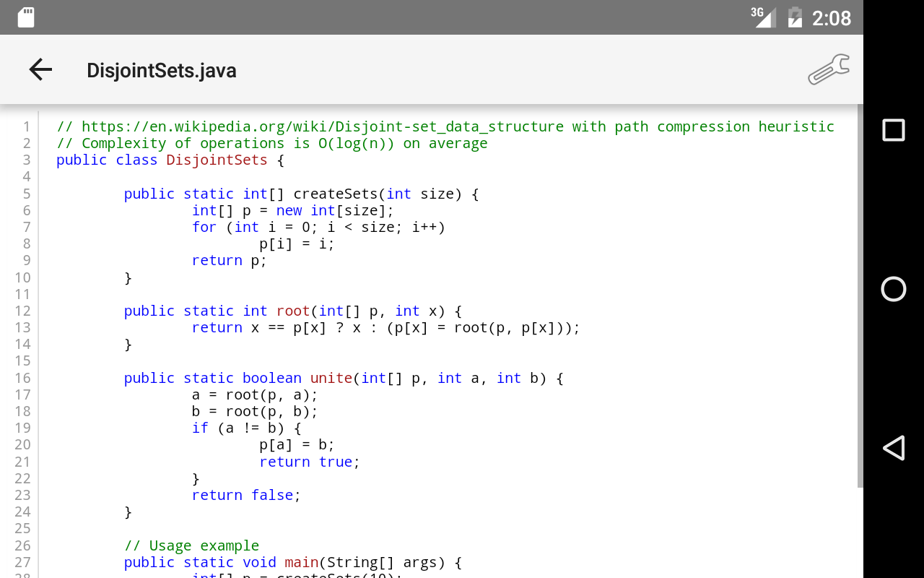Click 'createSets' method name on line 5
The image size is (924, 578).
pos(335,194)
